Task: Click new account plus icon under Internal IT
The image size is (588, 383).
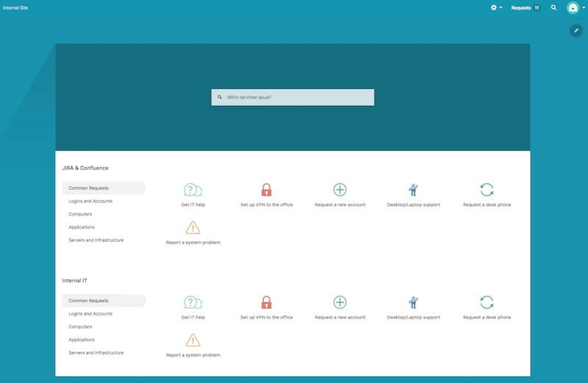Action: [x=340, y=302]
